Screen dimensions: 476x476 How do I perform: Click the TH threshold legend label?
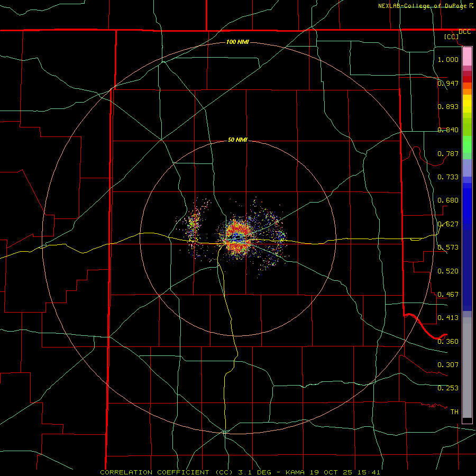click(x=454, y=412)
